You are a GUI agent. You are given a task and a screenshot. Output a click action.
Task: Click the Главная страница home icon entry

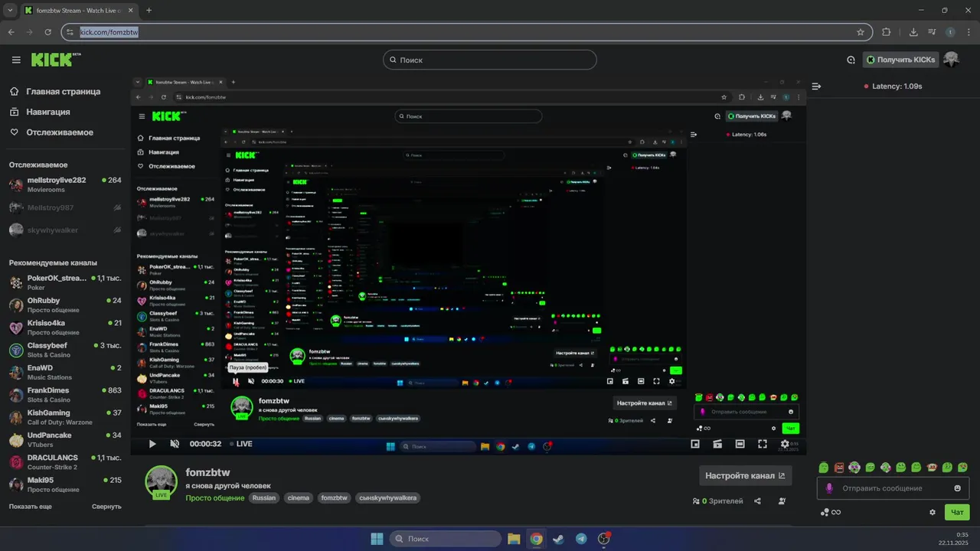click(54, 91)
